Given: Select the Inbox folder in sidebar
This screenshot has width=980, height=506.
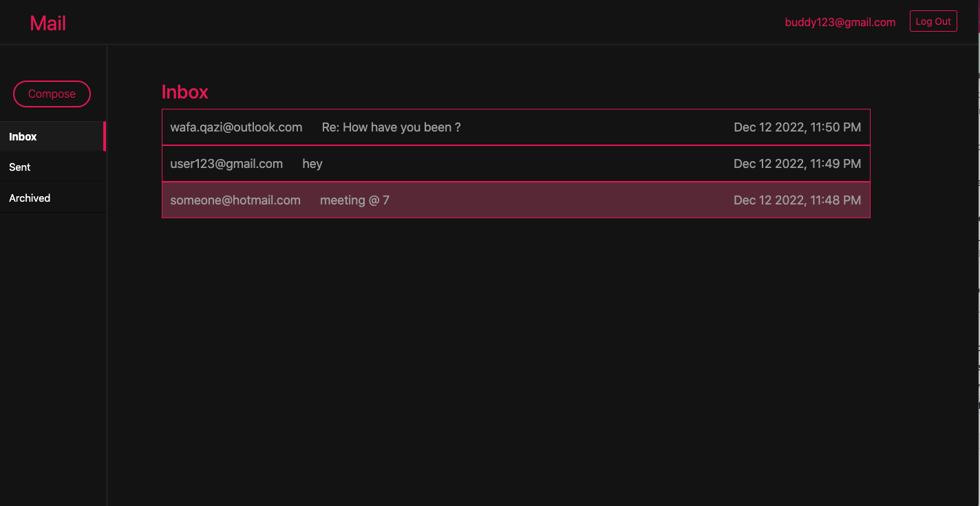Looking at the screenshot, I should click(x=23, y=136).
